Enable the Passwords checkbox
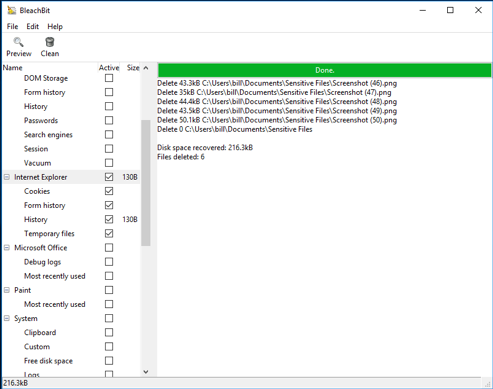This screenshot has height=389, width=493. 109,120
